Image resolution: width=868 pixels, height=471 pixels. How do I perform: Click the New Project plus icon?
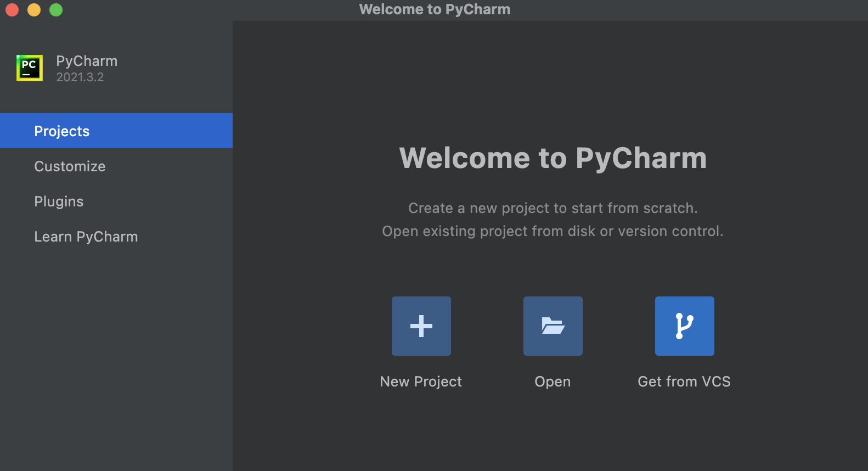point(421,326)
